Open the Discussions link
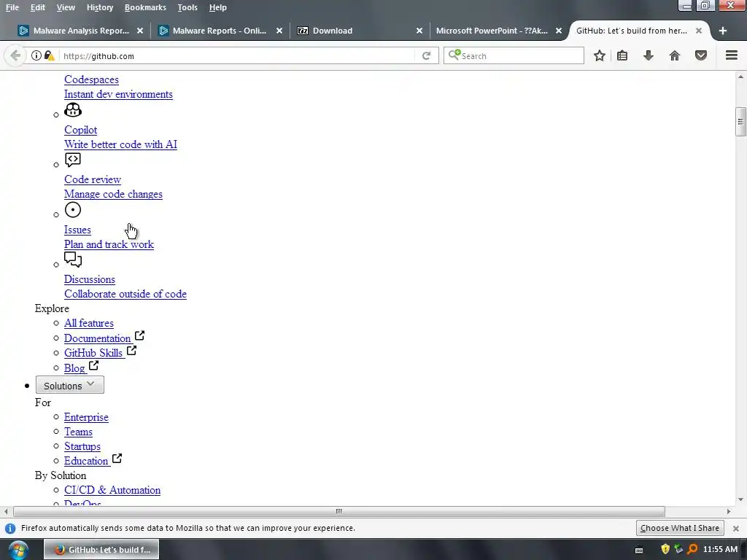Image resolution: width=747 pixels, height=560 pixels. 90,279
